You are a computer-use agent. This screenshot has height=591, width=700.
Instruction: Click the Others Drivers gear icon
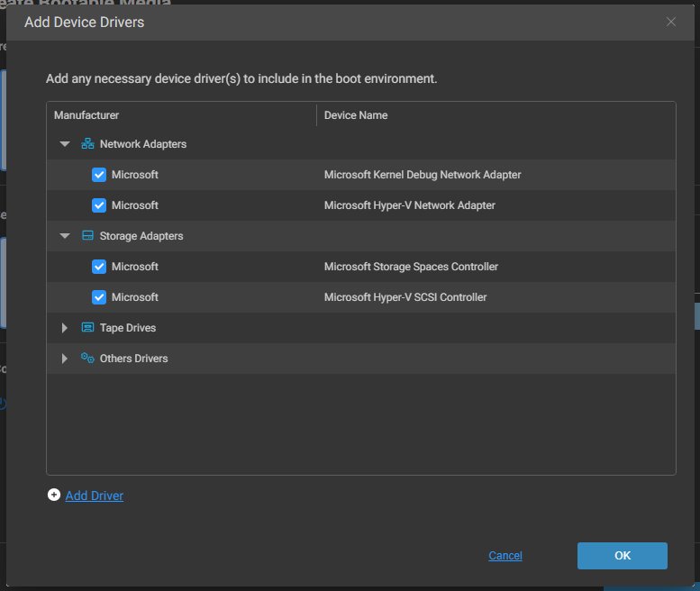pos(87,359)
